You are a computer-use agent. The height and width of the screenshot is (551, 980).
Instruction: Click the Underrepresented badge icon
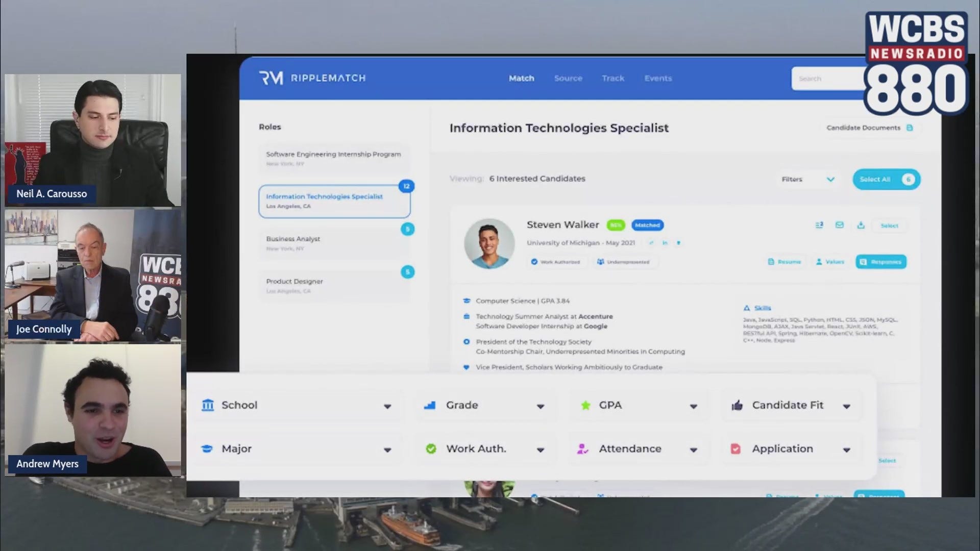[601, 262]
